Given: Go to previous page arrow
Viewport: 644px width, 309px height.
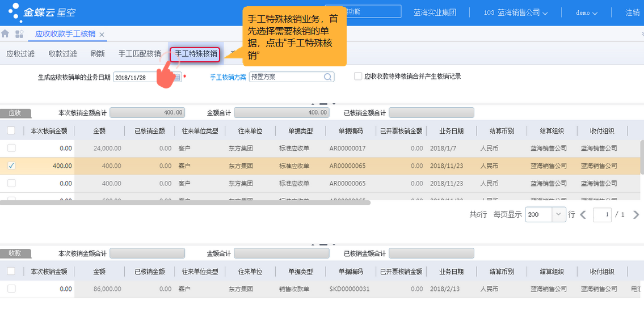Looking at the screenshot, I should click(583, 215).
